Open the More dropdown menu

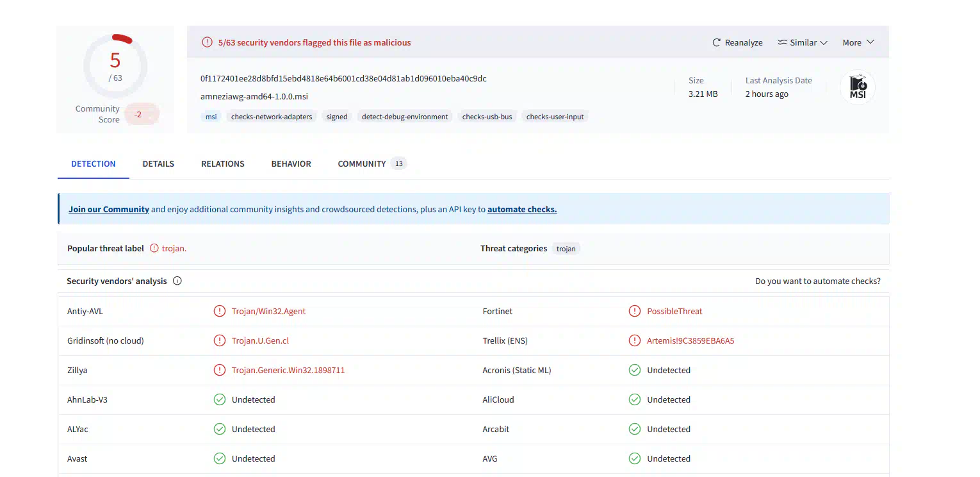tap(858, 43)
